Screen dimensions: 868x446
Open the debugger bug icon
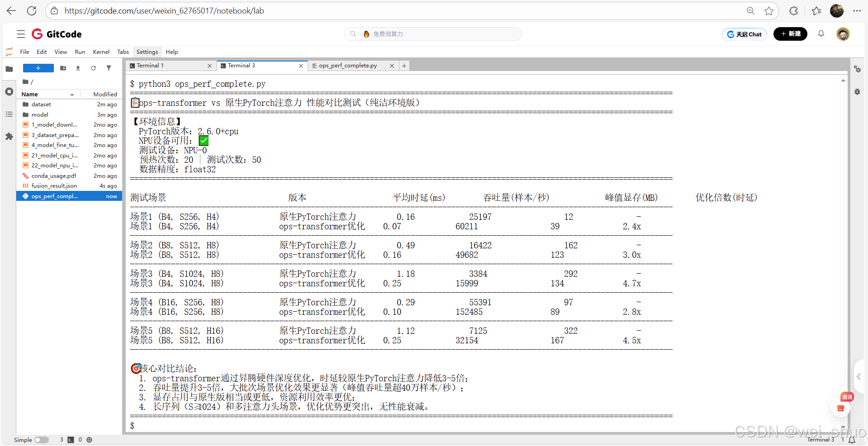[857, 91]
